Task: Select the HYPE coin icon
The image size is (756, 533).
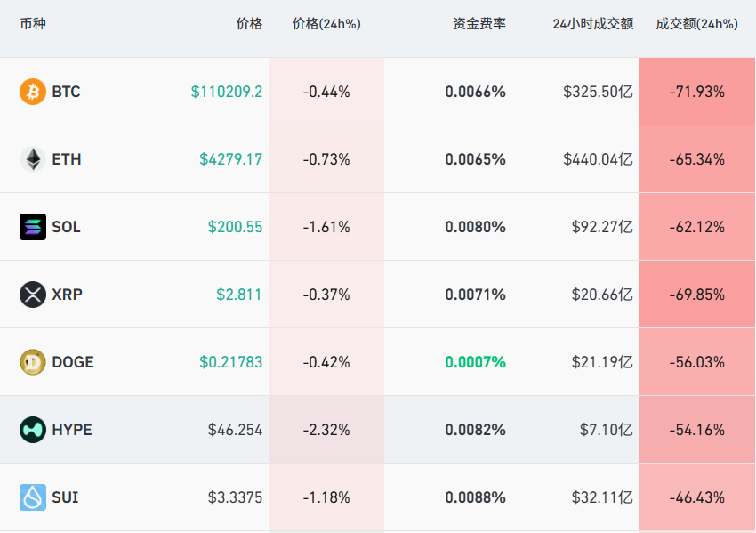Action: coord(33,430)
